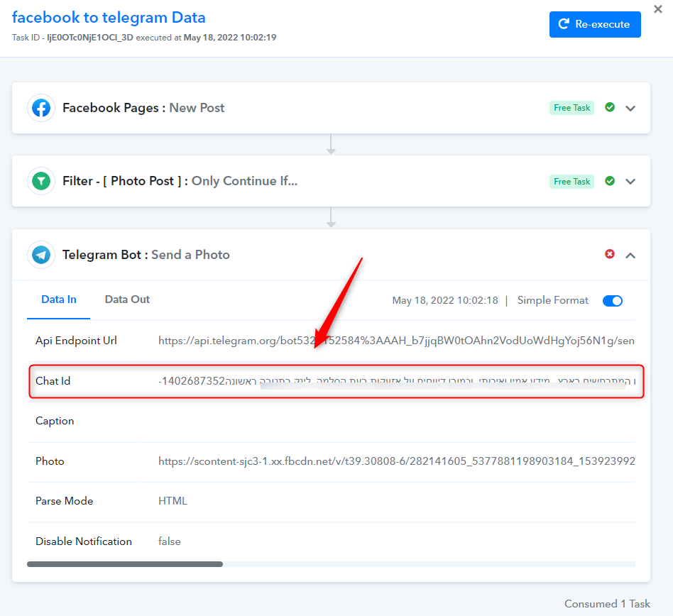Click the Photo URL value

click(x=396, y=461)
